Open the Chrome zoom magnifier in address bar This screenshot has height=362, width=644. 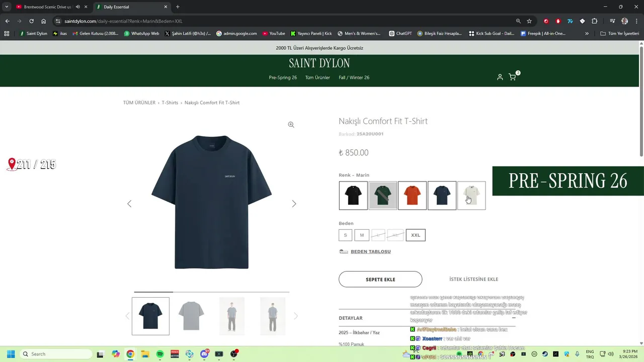pos(518,21)
